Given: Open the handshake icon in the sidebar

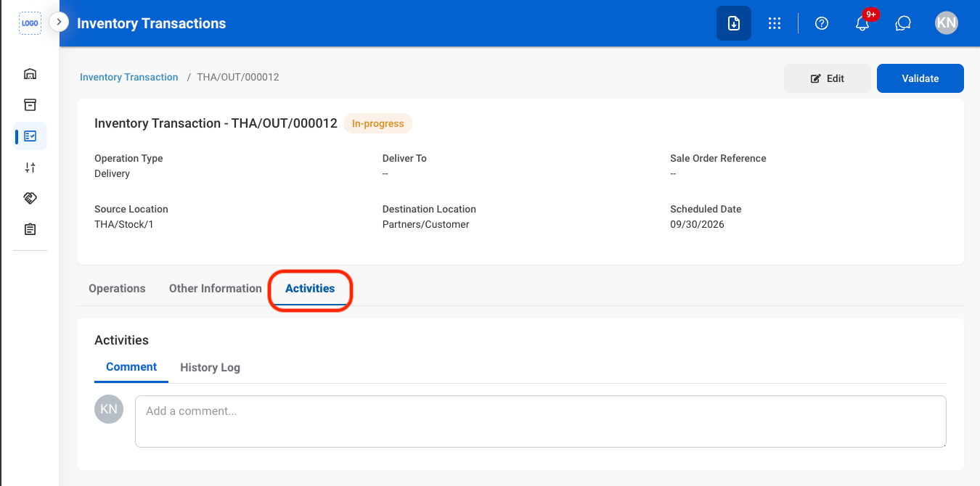Looking at the screenshot, I should point(30,198).
